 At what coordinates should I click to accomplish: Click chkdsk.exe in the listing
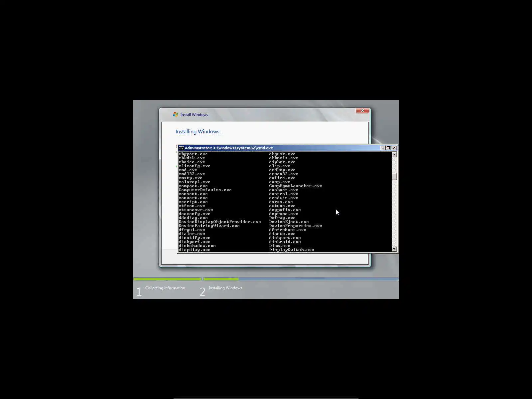192,158
